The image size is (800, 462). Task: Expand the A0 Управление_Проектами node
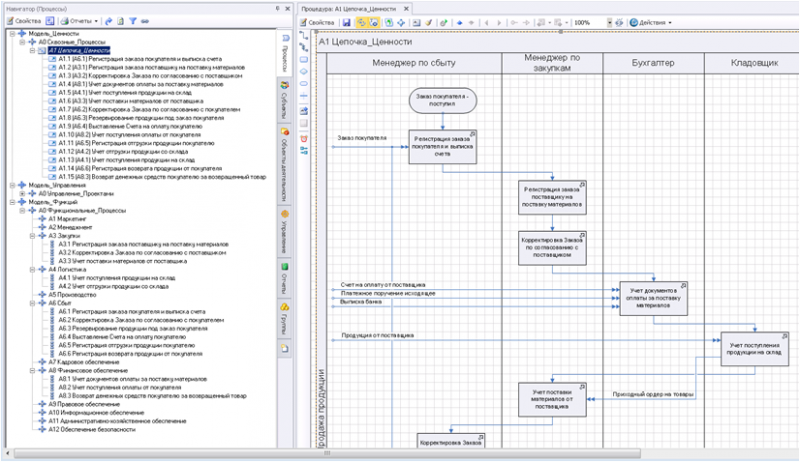tap(23, 193)
